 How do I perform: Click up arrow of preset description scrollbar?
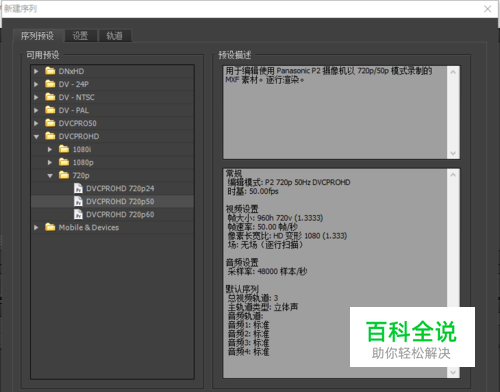coord(453,72)
